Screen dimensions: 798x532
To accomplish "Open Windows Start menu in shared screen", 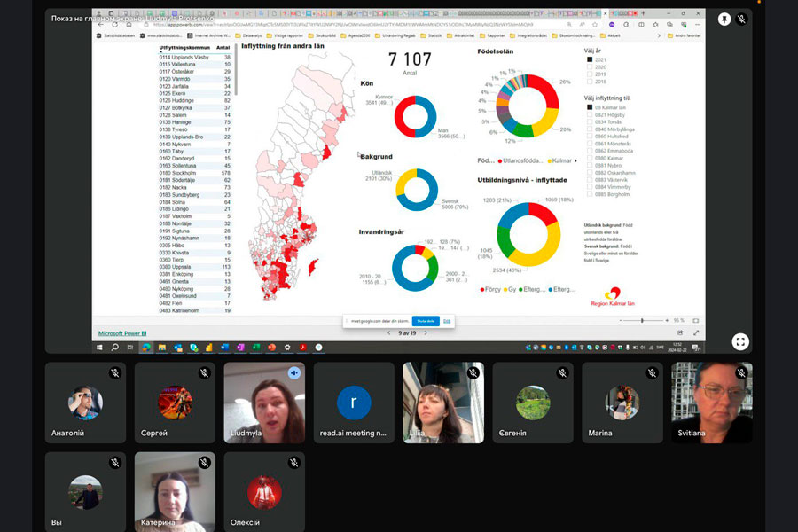I will [x=99, y=348].
